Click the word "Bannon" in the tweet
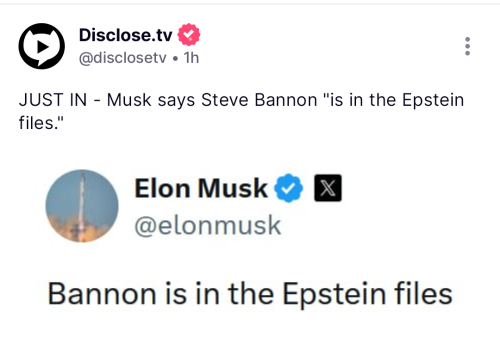500x362 pixels. pyautogui.click(x=102, y=294)
